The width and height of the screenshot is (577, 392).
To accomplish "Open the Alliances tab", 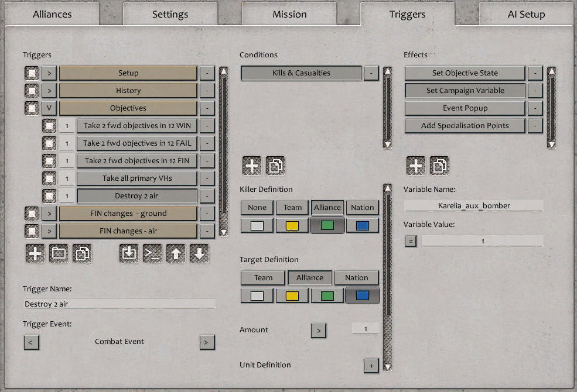I will pos(52,15).
